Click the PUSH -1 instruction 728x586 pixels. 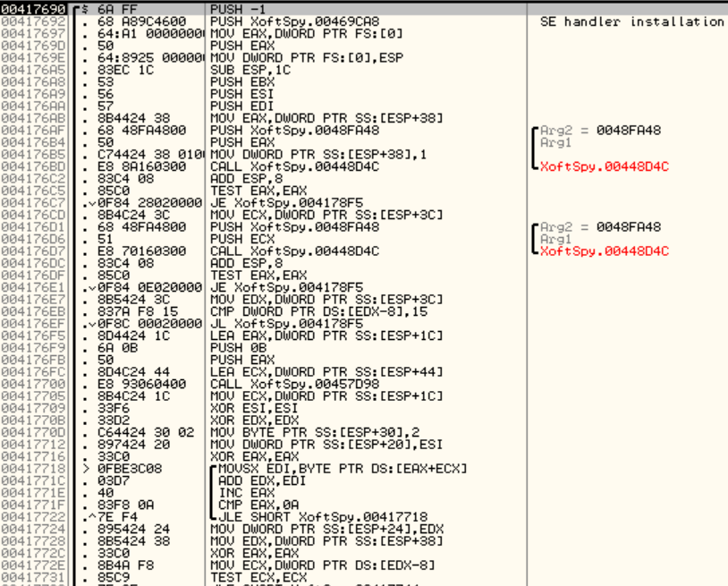[238, 9]
